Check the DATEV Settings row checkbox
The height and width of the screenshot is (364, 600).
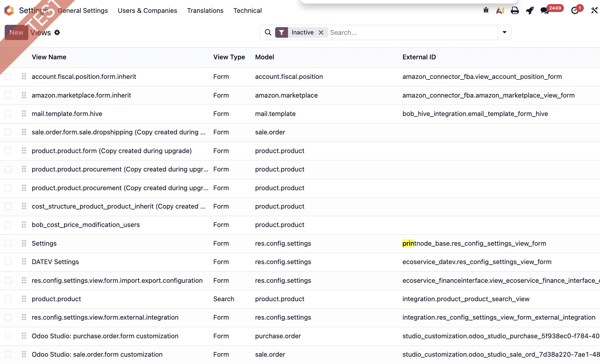(8, 262)
